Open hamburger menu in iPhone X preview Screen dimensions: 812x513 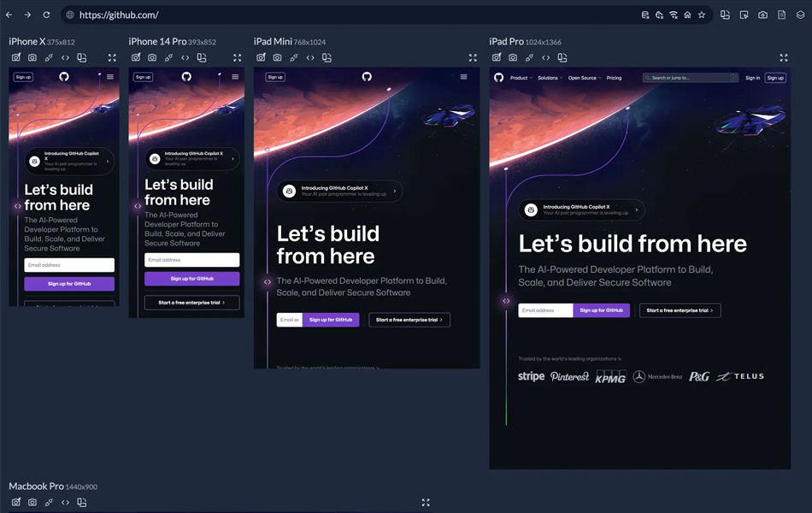coord(109,77)
